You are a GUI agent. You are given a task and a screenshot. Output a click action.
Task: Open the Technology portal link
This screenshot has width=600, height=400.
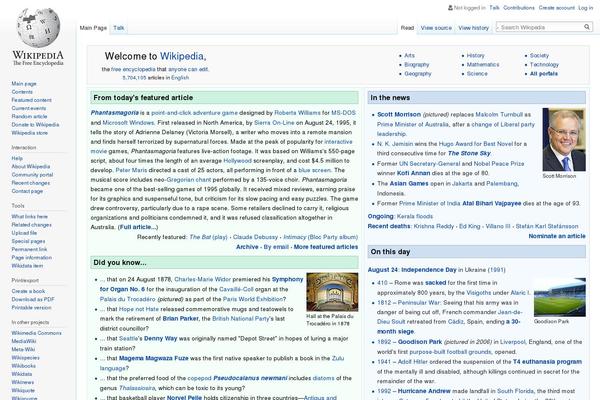pos(544,65)
